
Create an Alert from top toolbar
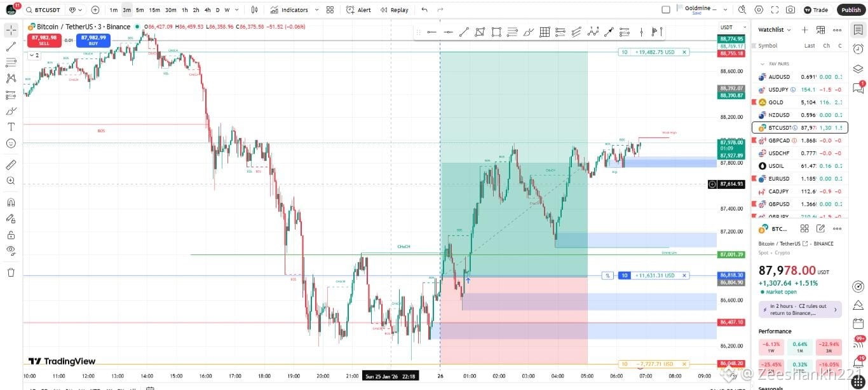tap(359, 10)
